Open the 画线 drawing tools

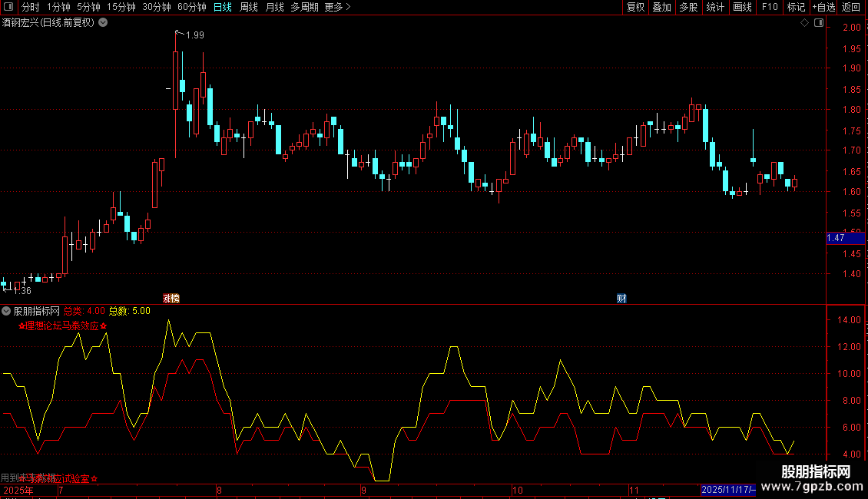742,7
